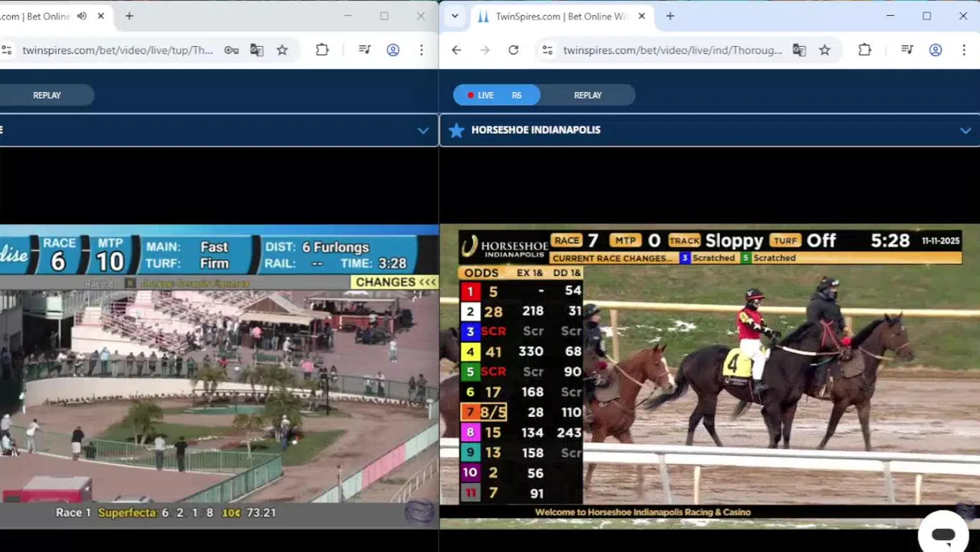Bookmark page star in right window
This screenshot has width=980, height=552.
tap(824, 50)
